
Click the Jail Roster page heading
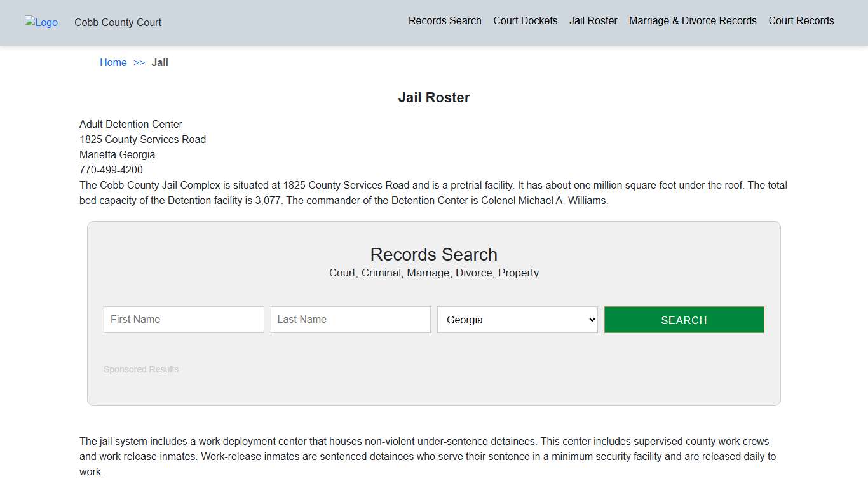[434, 97]
